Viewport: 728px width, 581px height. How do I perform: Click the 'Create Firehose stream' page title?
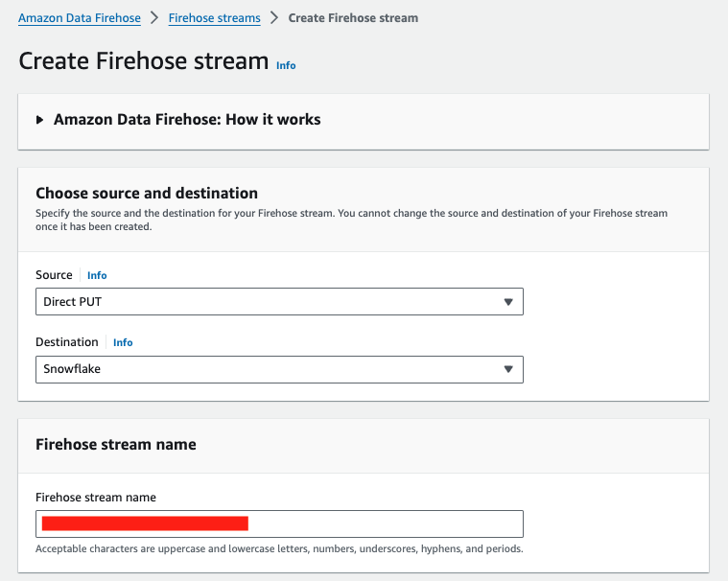click(144, 61)
